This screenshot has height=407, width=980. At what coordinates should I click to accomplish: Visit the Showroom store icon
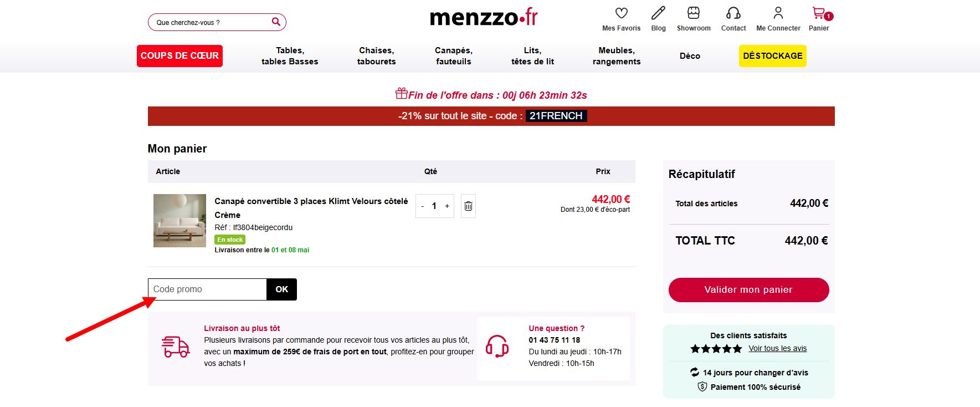tap(694, 13)
